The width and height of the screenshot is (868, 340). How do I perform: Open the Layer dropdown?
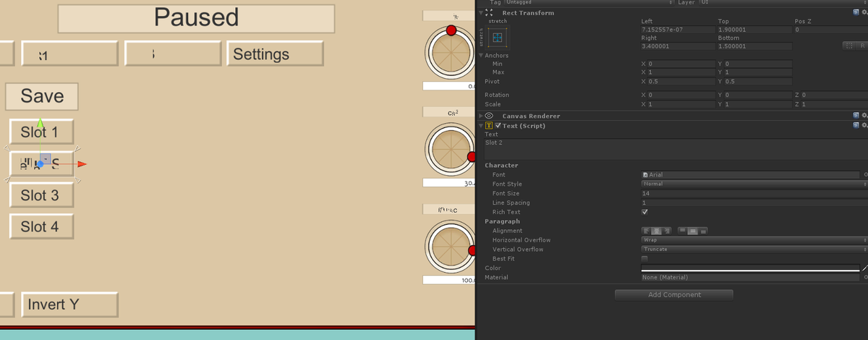pyautogui.click(x=783, y=3)
